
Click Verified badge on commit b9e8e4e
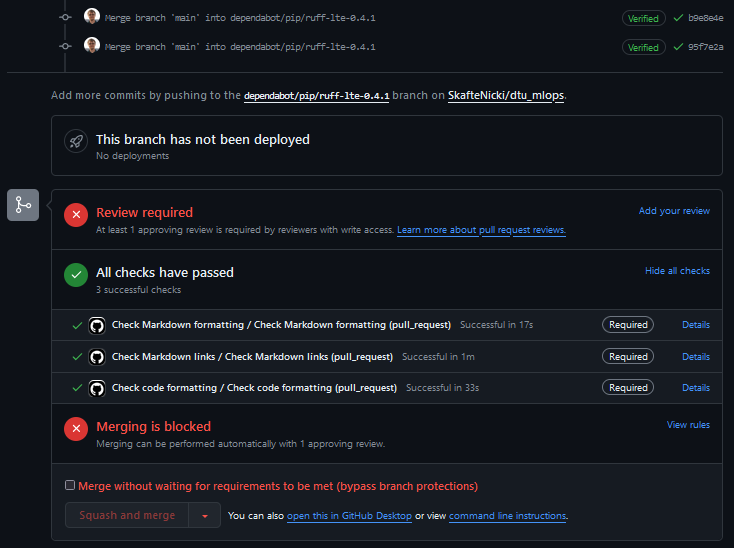coord(643,18)
